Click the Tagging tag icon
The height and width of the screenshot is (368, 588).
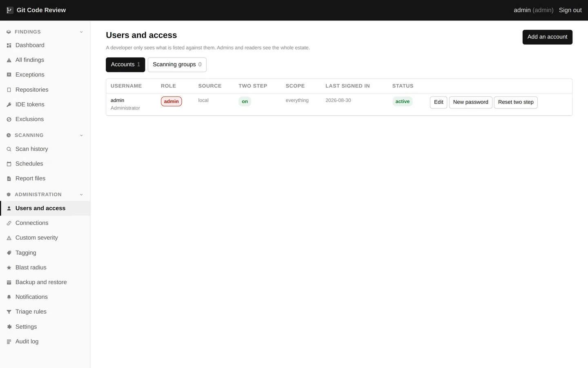9,253
